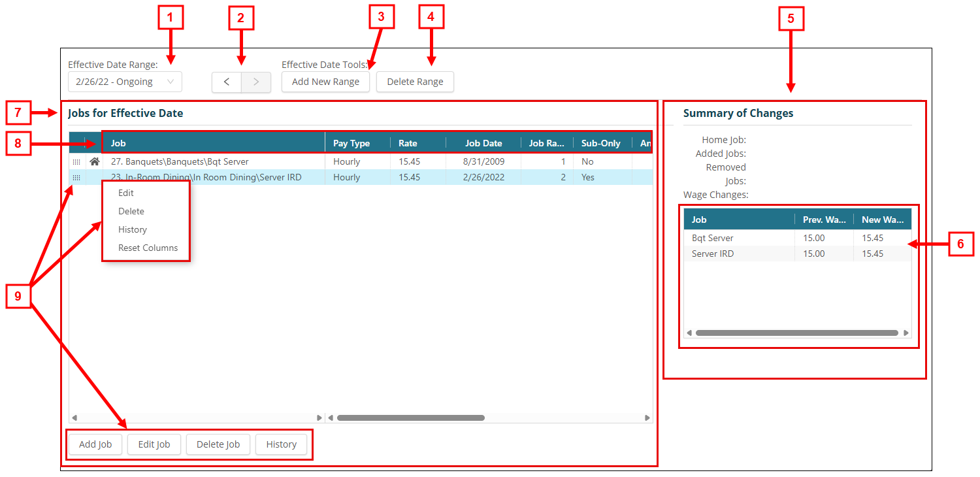Screen dimensions: 980x477
Task: Choose Reset Columns from context menu
Action: coord(148,248)
